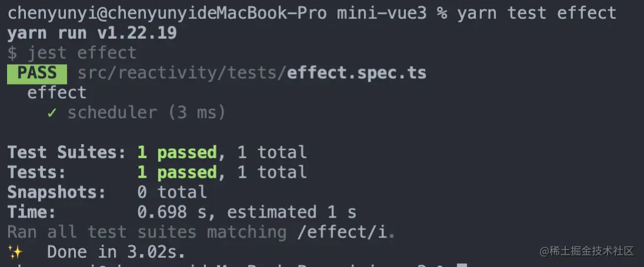Click the sparkles emoji before Done
Viewport: 644px width, 267px height.
(x=15, y=252)
